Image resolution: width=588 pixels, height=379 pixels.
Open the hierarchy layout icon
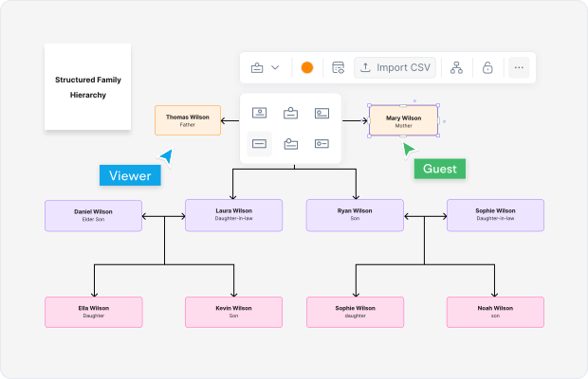tap(456, 68)
